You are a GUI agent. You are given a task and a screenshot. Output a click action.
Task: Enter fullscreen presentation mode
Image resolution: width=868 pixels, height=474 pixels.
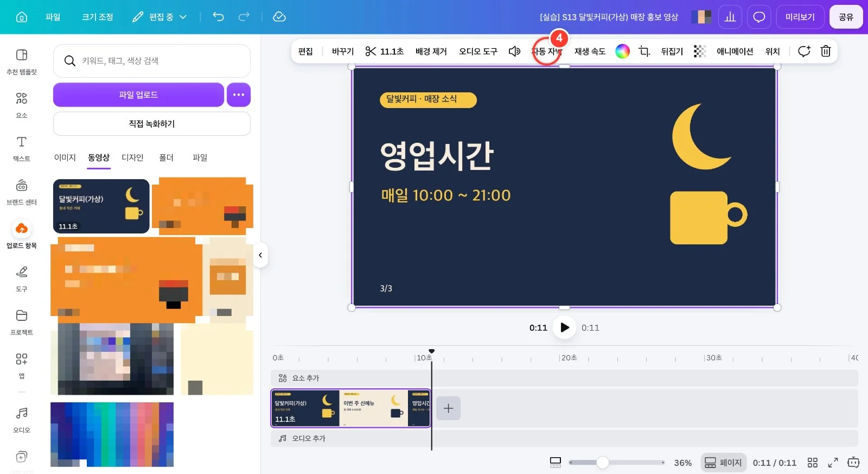coord(833,463)
